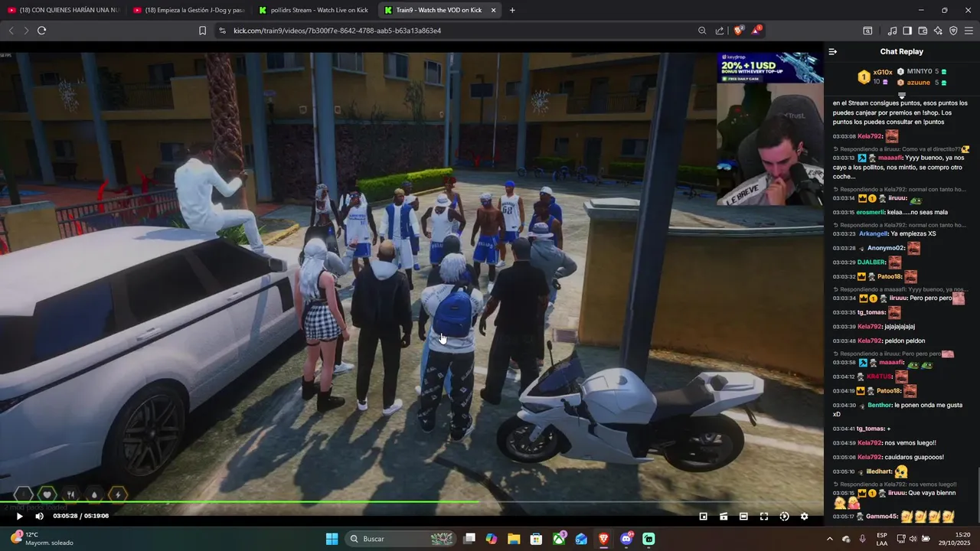Image resolution: width=980 pixels, height=551 pixels.
Task: Bookmark this page
Action: [x=202, y=31]
